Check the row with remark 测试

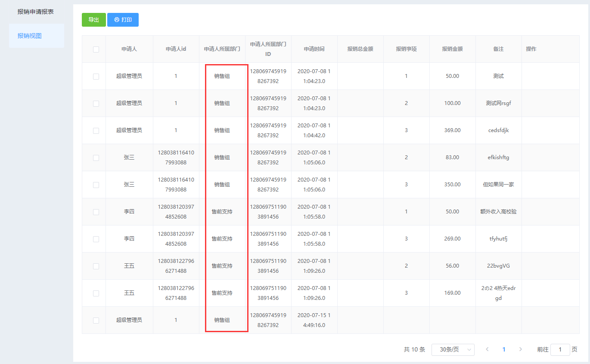(x=96, y=77)
